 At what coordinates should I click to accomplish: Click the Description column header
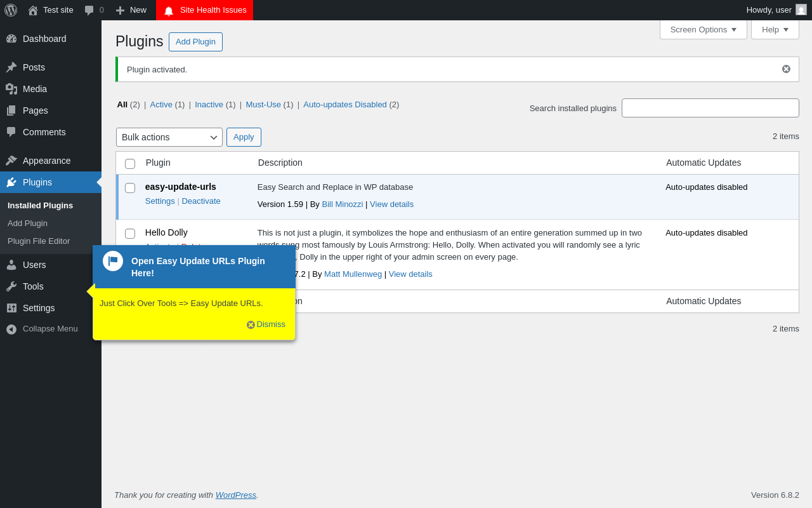[x=280, y=163]
